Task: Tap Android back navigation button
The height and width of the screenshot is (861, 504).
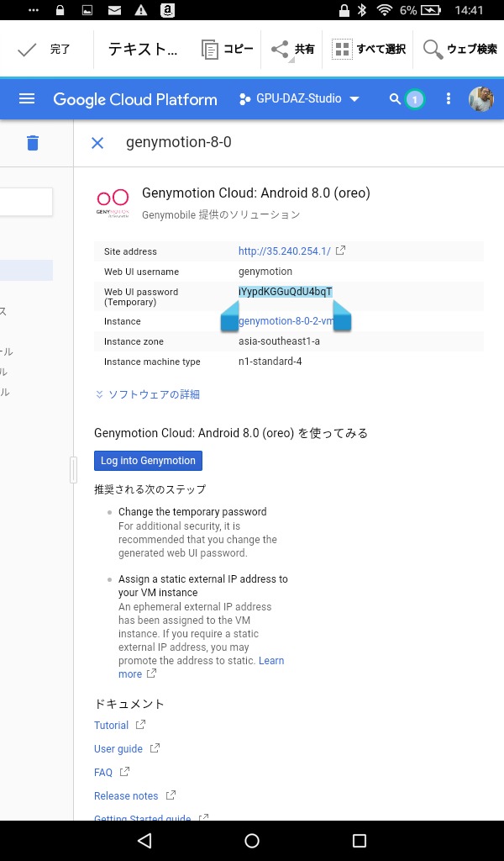Action: pyautogui.click(x=144, y=841)
